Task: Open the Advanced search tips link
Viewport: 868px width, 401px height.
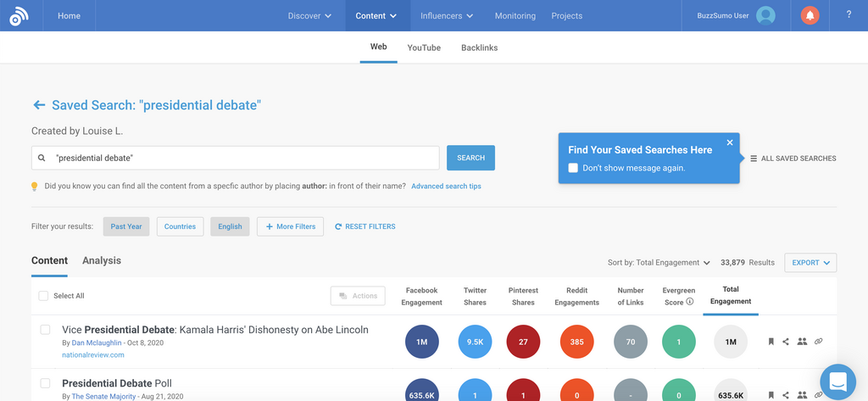Action: [446, 186]
